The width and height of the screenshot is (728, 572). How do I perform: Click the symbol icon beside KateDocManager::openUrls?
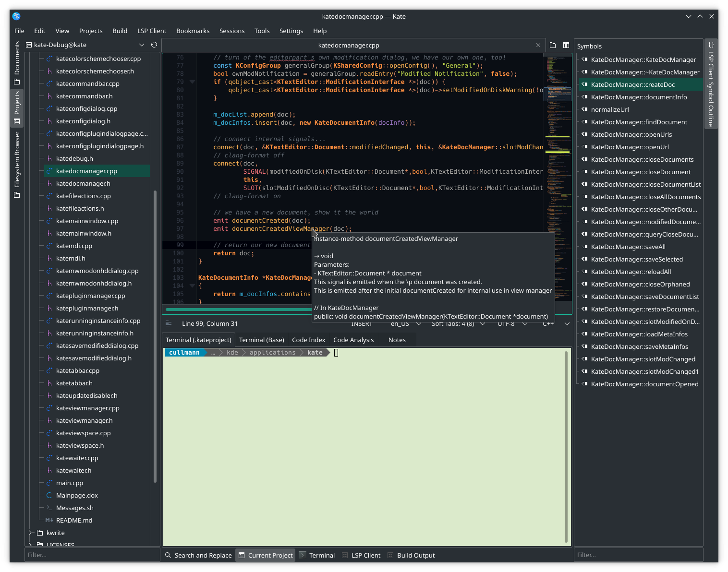[584, 134]
